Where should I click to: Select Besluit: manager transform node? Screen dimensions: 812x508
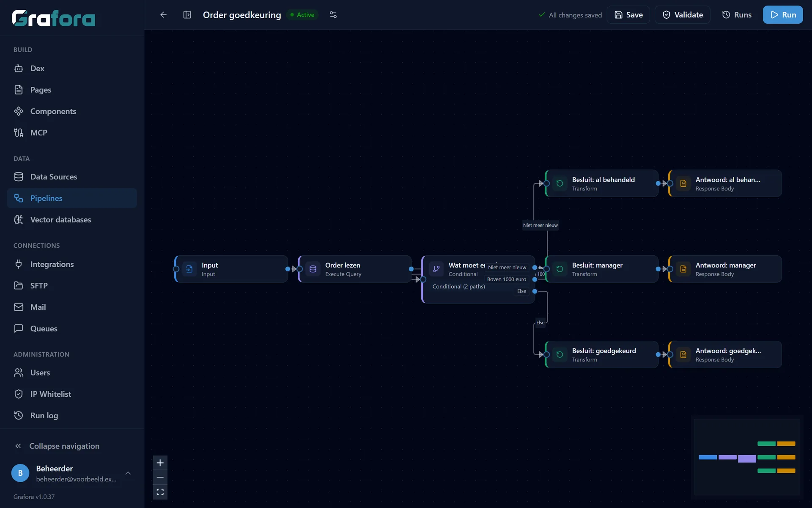pyautogui.click(x=602, y=269)
